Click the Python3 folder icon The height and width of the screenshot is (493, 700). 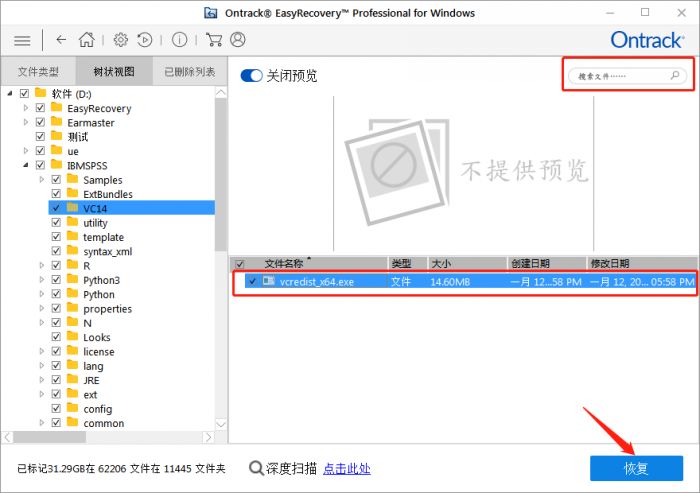(72, 279)
